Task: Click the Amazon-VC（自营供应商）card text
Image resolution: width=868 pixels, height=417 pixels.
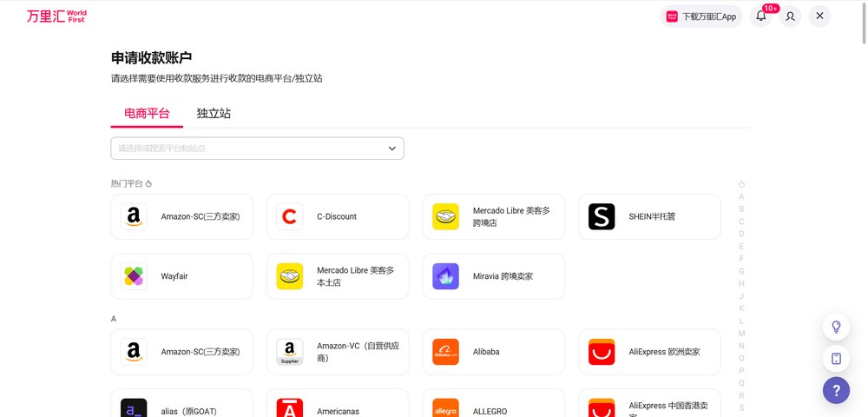Action: coord(358,352)
